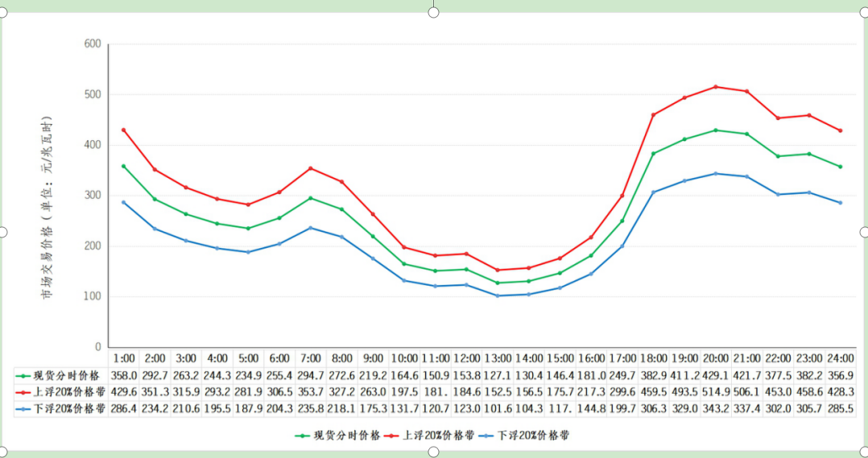
Task: Select the vertical axis title 市场交易价格
Action: pos(49,208)
